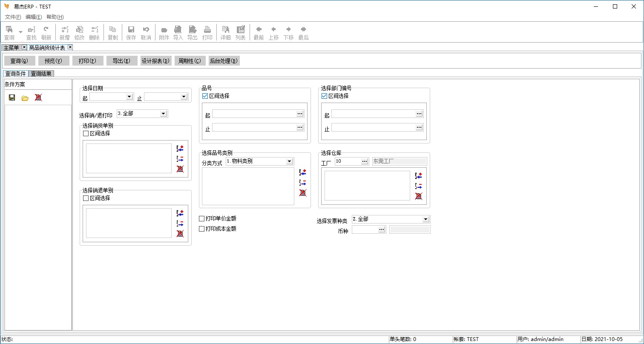This screenshot has height=344, width=644.
Task: Click the 预览 button
Action: (54, 61)
